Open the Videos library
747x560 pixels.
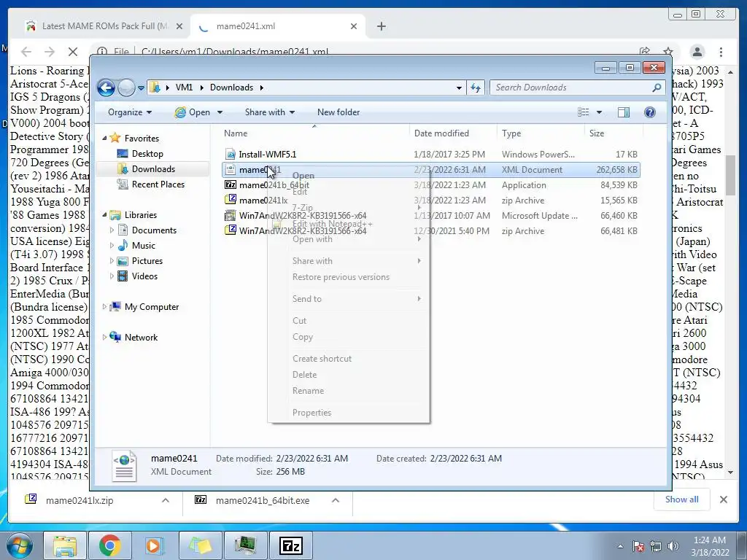pos(144,276)
